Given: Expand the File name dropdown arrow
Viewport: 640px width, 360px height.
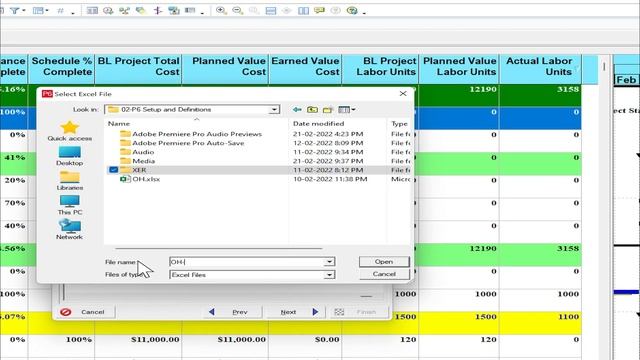Looking at the screenshot, I should tap(329, 262).
